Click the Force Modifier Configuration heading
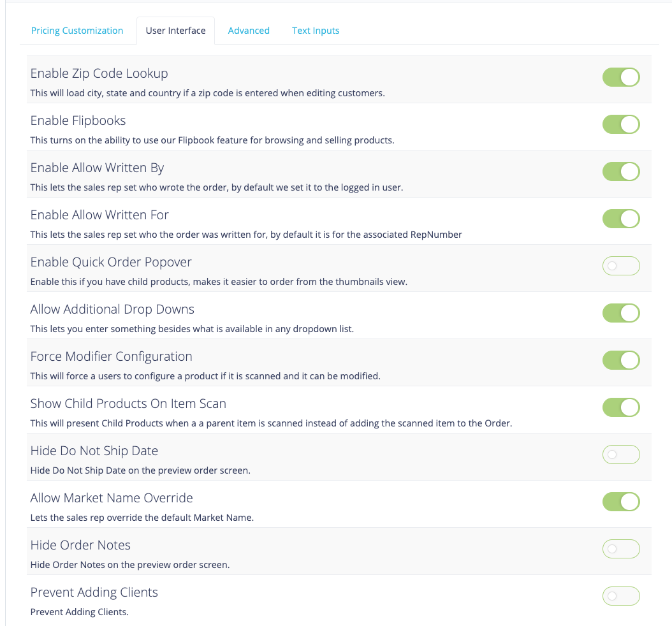This screenshot has width=672, height=626. [112, 356]
